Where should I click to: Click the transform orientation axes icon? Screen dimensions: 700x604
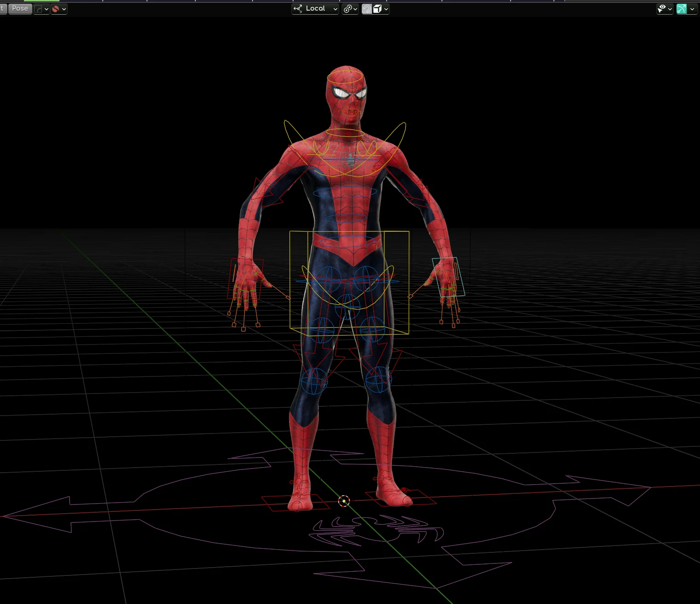[297, 8]
